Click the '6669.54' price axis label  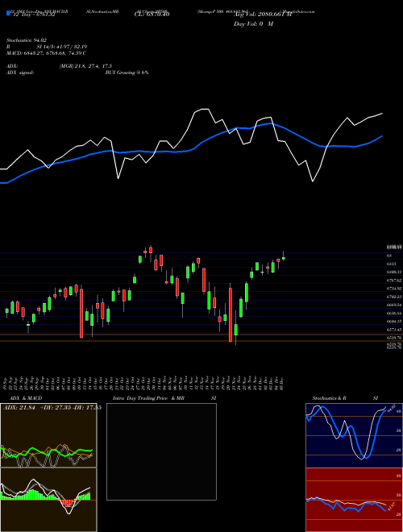tap(394, 305)
